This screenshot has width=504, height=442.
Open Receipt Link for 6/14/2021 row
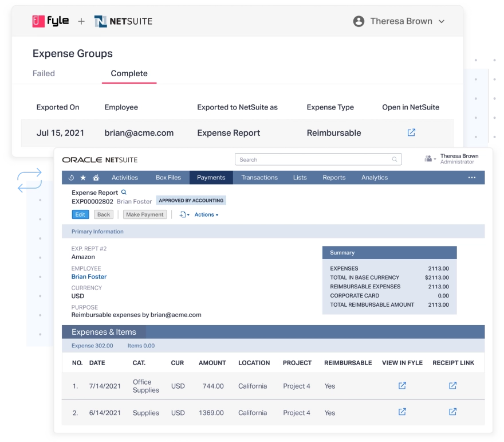click(452, 412)
